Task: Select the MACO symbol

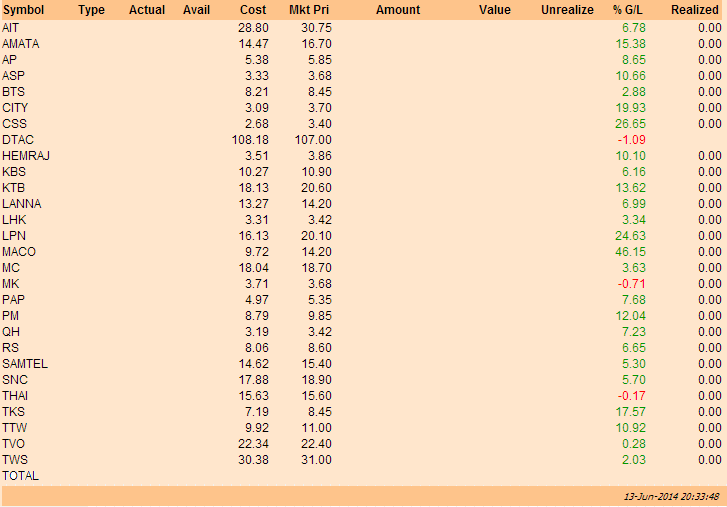Action: pos(19,252)
